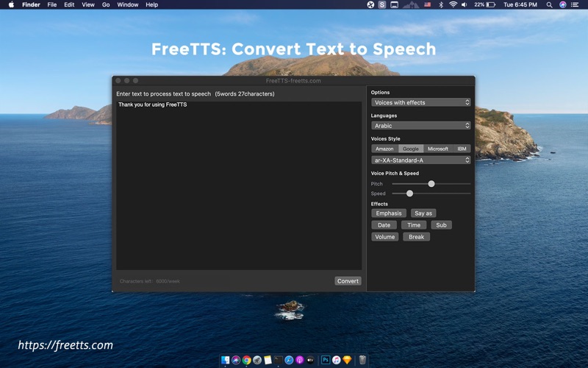This screenshot has width=588, height=368.
Task: Open the Finder menu
Action: tap(31, 4)
